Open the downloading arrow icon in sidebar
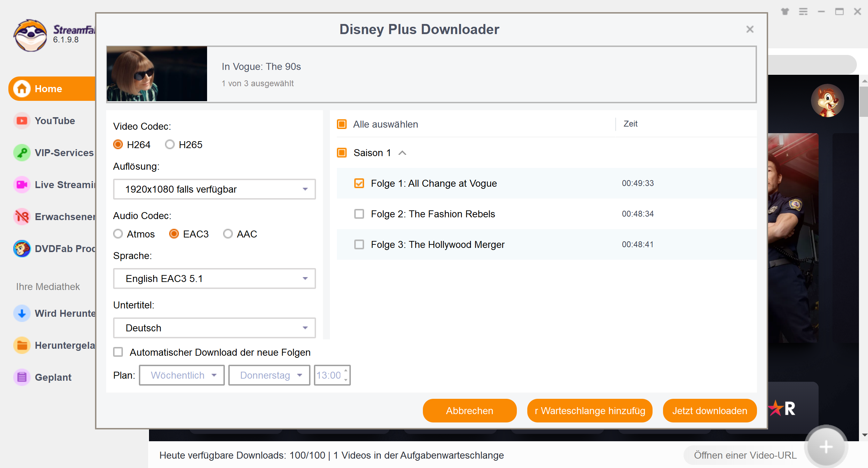Image resolution: width=868 pixels, height=468 pixels. [x=22, y=313]
